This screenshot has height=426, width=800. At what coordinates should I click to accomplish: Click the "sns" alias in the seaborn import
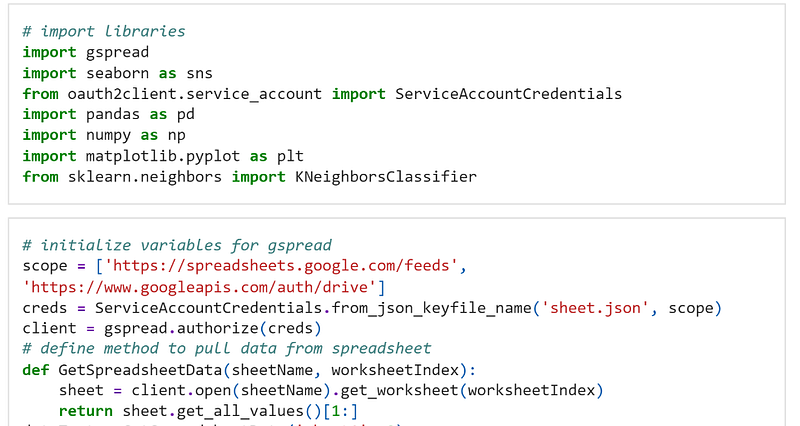(x=199, y=73)
